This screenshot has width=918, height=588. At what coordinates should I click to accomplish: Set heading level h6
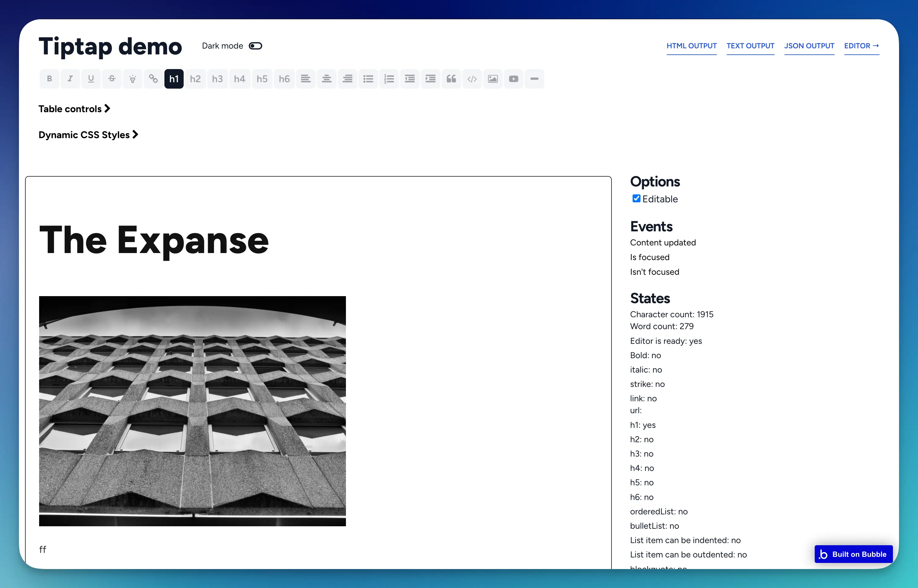(x=285, y=79)
